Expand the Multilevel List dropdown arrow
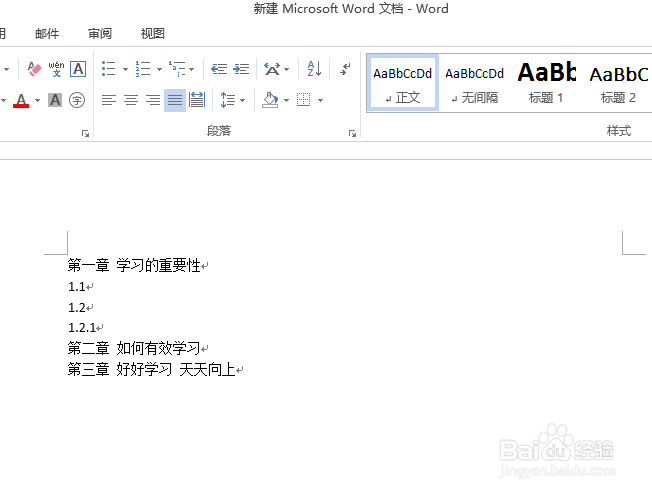 (192, 69)
